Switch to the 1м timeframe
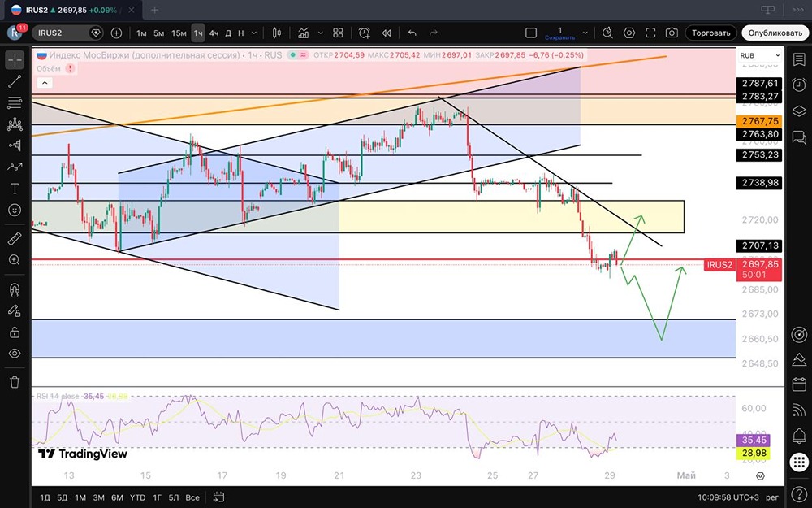 click(141, 33)
